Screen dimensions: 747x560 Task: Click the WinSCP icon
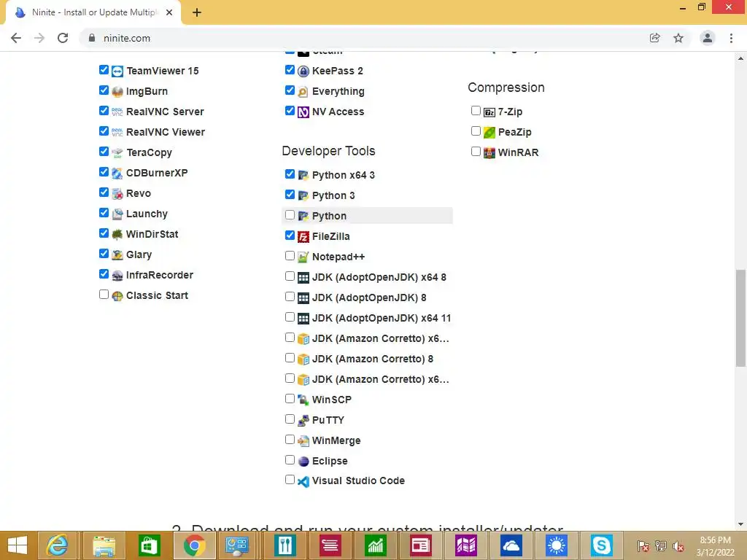[303, 400]
